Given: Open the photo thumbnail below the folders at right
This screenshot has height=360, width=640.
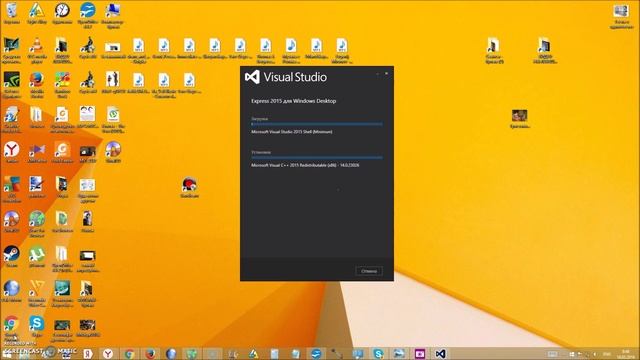Looking at the screenshot, I should (520, 119).
